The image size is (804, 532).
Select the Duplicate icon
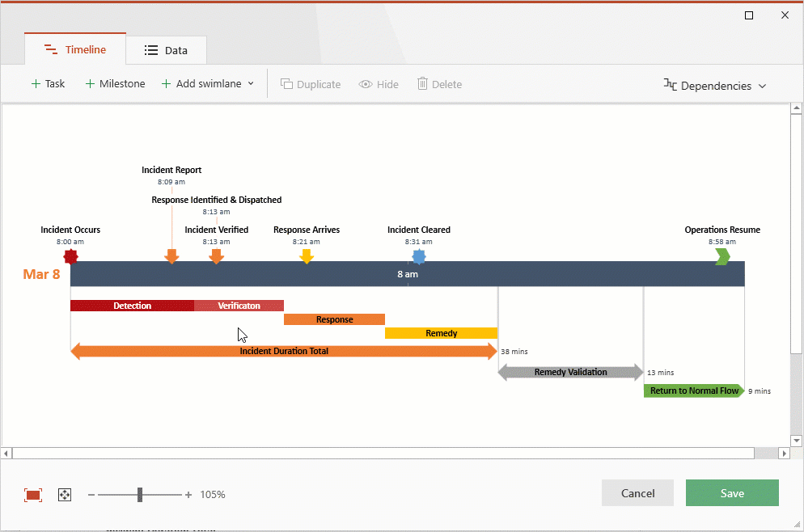tap(286, 83)
